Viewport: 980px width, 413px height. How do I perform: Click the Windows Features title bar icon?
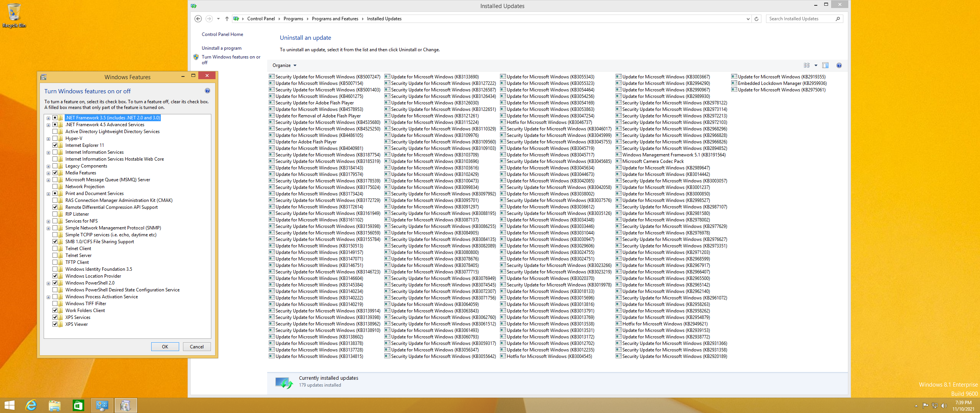point(43,77)
